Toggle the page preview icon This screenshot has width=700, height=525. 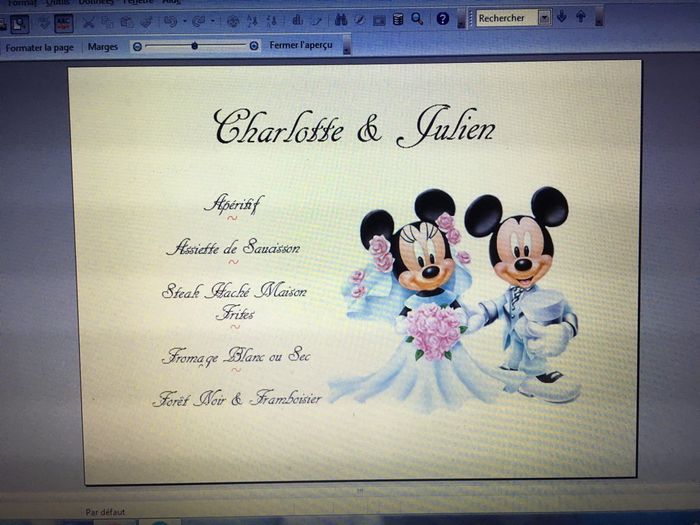click(19, 22)
